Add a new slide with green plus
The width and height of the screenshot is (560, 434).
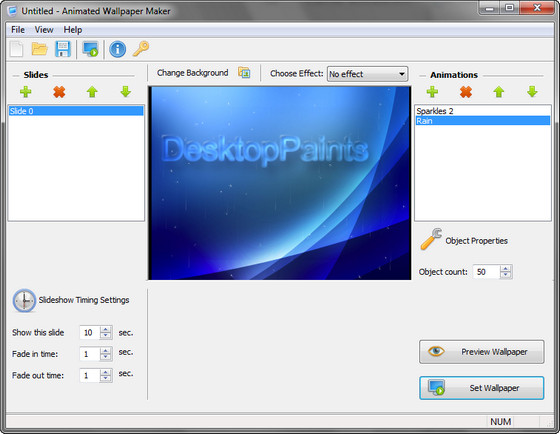point(26,92)
